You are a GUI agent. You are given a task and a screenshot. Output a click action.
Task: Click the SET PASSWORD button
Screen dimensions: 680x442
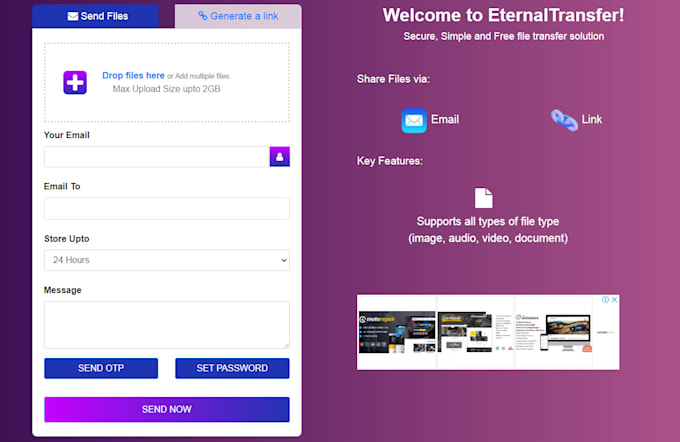click(232, 368)
